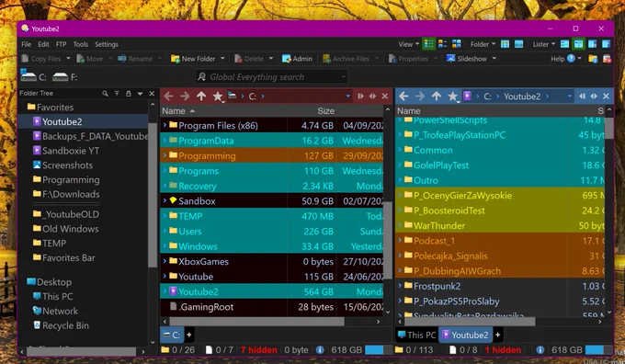Expand the Programming folder row
Screen dimensions: 625x364
[165, 155]
